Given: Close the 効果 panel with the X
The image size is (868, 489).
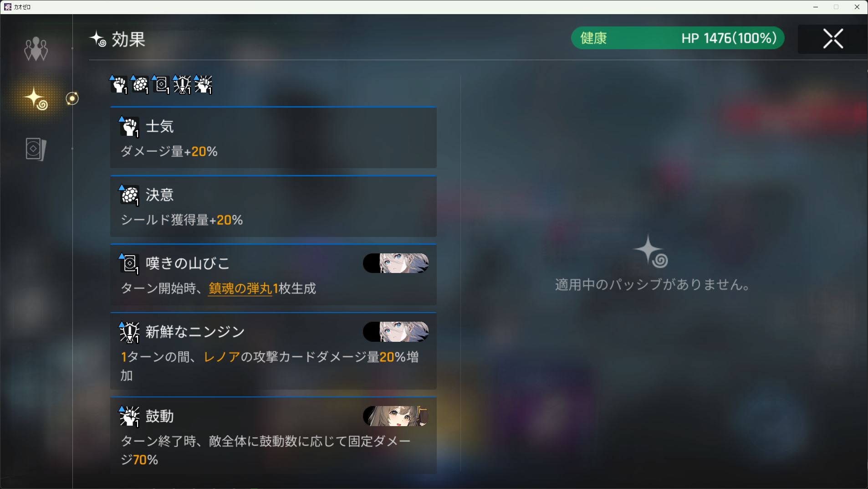Looking at the screenshot, I should (833, 39).
